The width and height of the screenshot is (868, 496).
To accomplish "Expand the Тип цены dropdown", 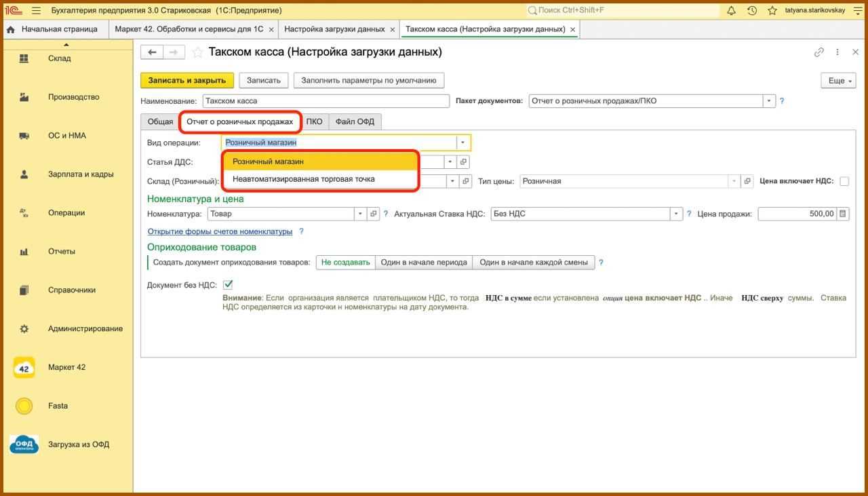I will tap(734, 181).
